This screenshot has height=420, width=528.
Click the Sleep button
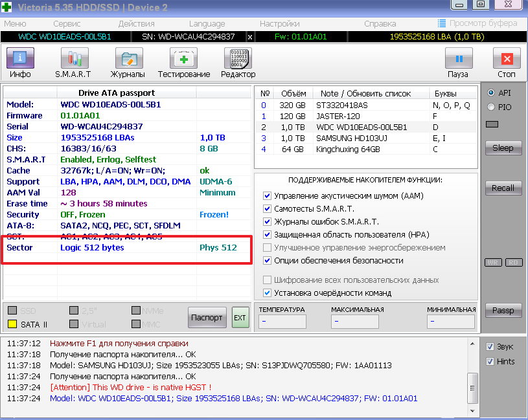[503, 148]
